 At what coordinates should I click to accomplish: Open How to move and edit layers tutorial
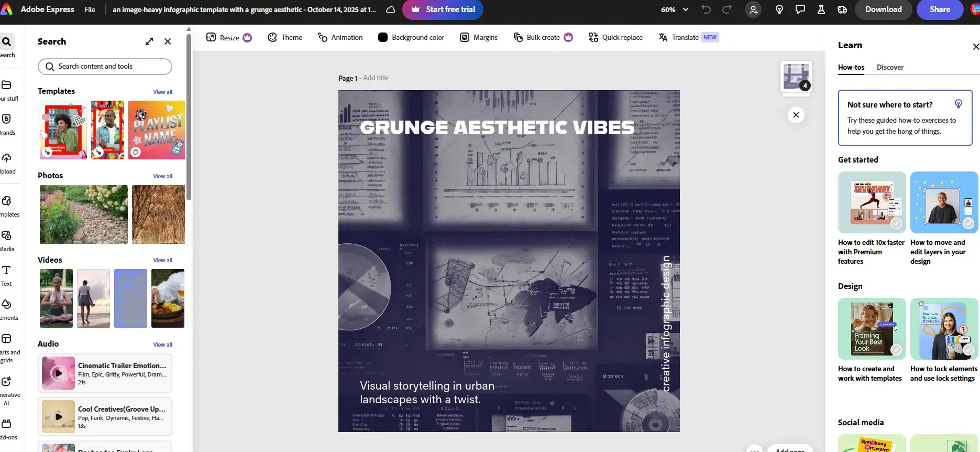click(944, 219)
